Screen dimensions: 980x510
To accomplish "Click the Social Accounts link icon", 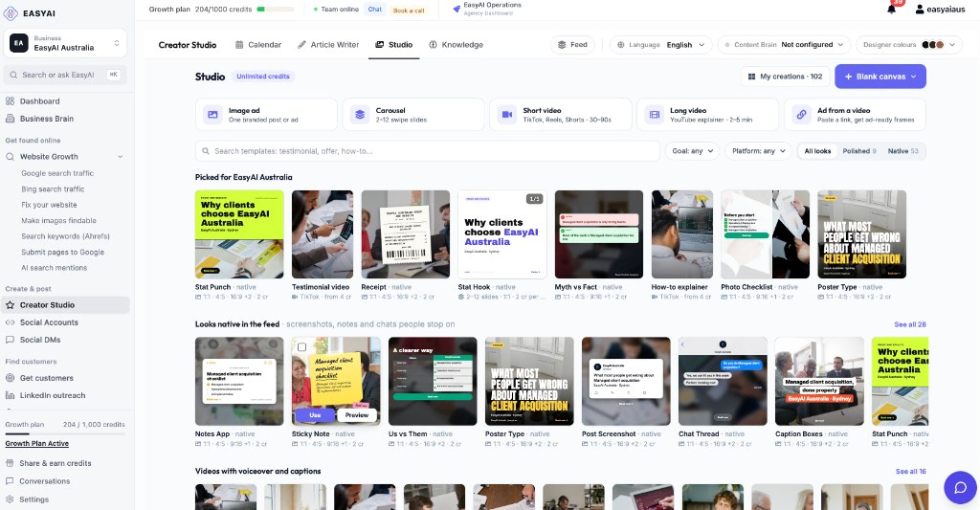I will tap(10, 322).
